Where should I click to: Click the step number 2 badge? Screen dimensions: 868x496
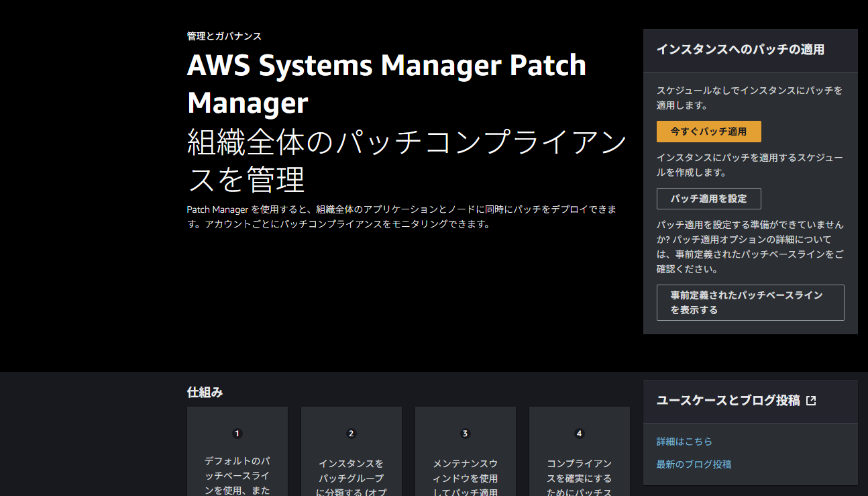click(x=351, y=434)
